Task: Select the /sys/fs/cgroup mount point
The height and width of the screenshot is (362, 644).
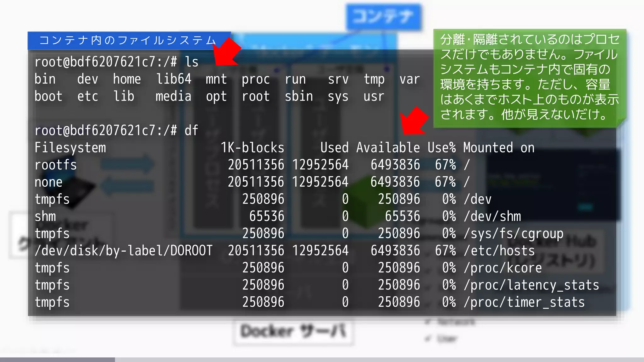Action: tap(514, 234)
